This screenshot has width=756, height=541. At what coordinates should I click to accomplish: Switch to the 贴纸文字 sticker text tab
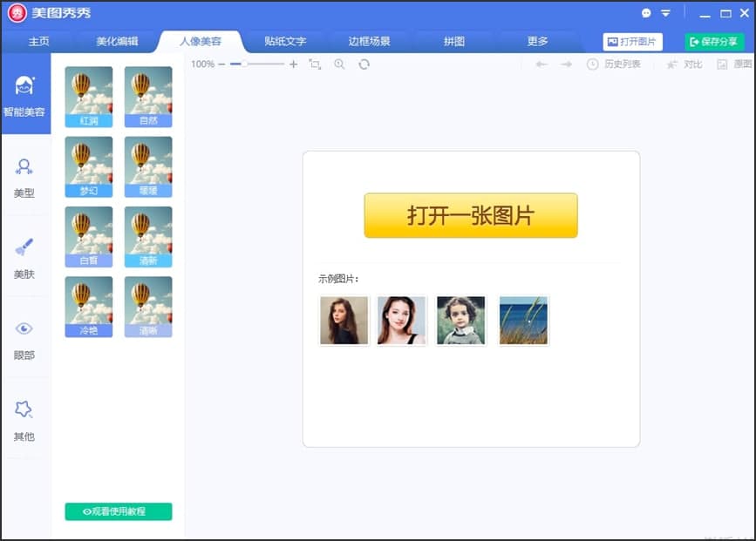click(284, 40)
